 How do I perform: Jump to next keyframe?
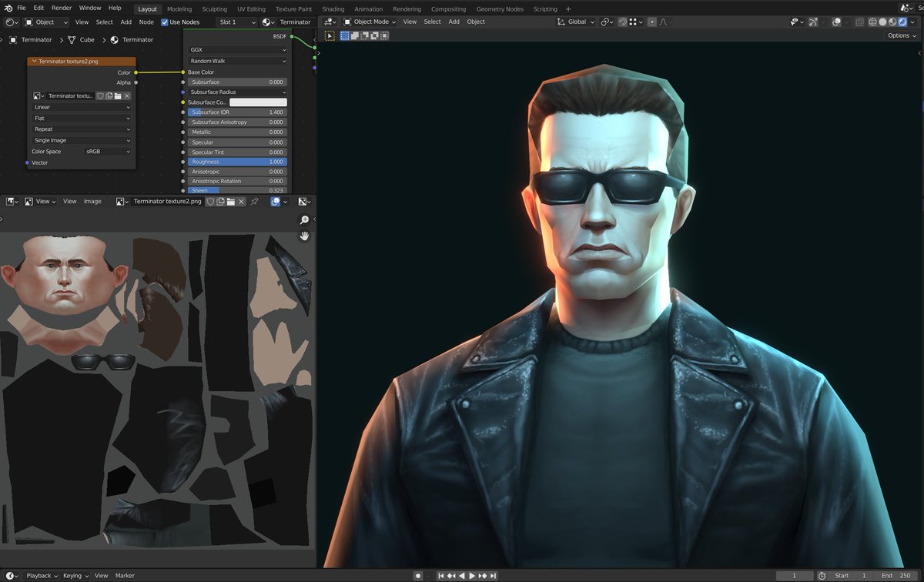(x=483, y=576)
